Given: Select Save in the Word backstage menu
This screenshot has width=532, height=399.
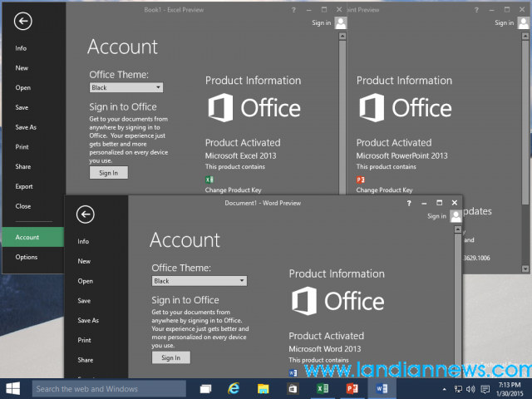Looking at the screenshot, I should click(84, 301).
